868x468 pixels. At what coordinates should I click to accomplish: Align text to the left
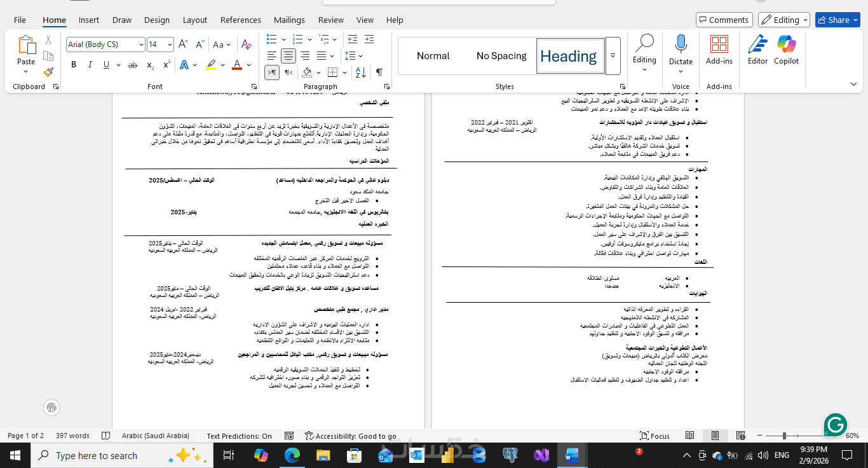click(272, 56)
